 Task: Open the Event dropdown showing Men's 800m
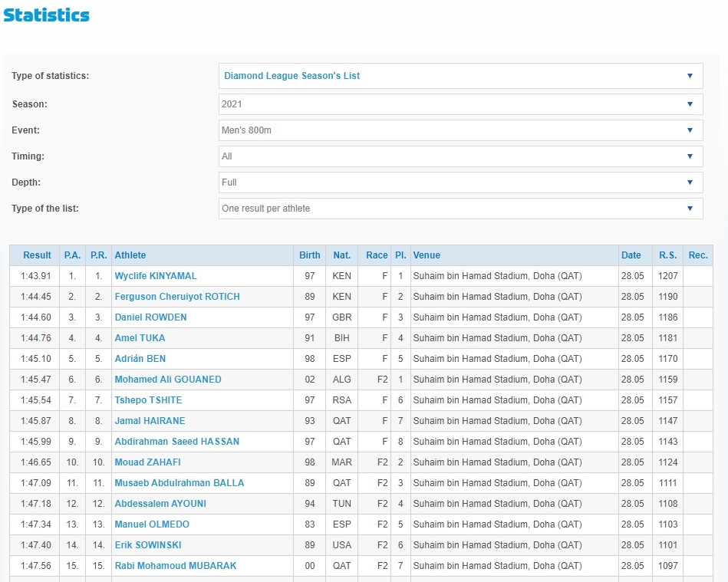point(460,130)
